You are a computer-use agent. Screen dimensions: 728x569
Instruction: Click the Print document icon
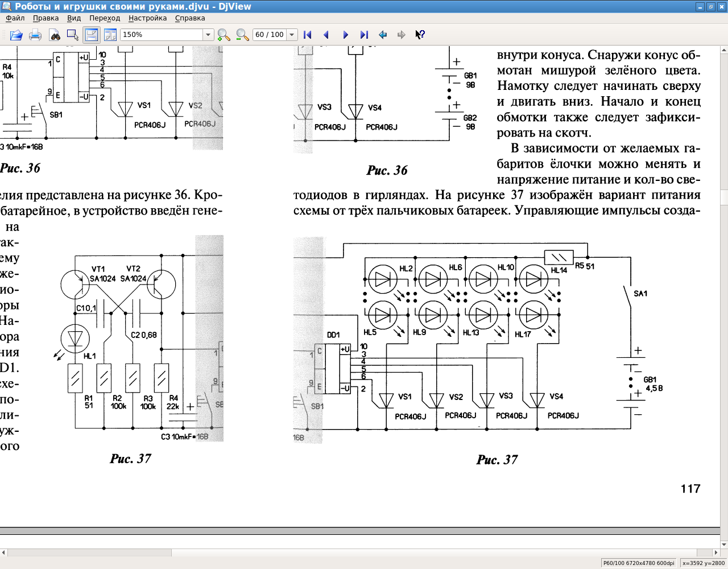pyautogui.click(x=35, y=35)
